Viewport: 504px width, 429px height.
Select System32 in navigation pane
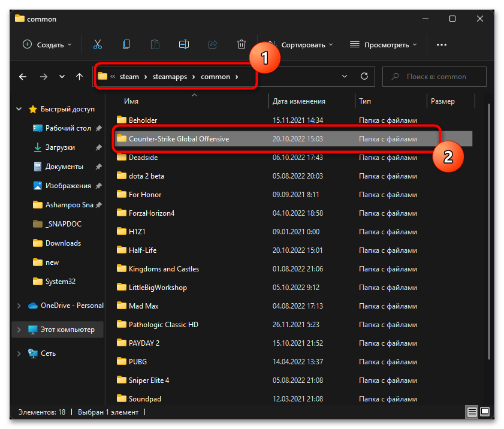click(61, 282)
